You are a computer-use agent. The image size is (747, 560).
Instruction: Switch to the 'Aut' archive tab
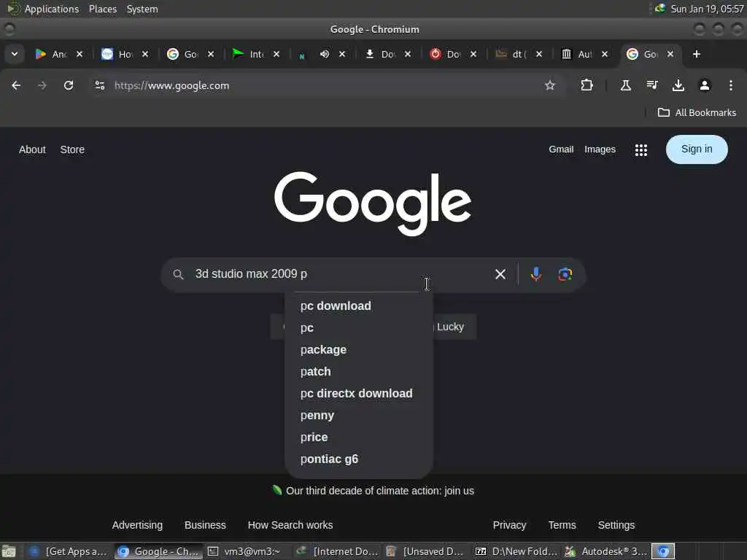coord(577,54)
